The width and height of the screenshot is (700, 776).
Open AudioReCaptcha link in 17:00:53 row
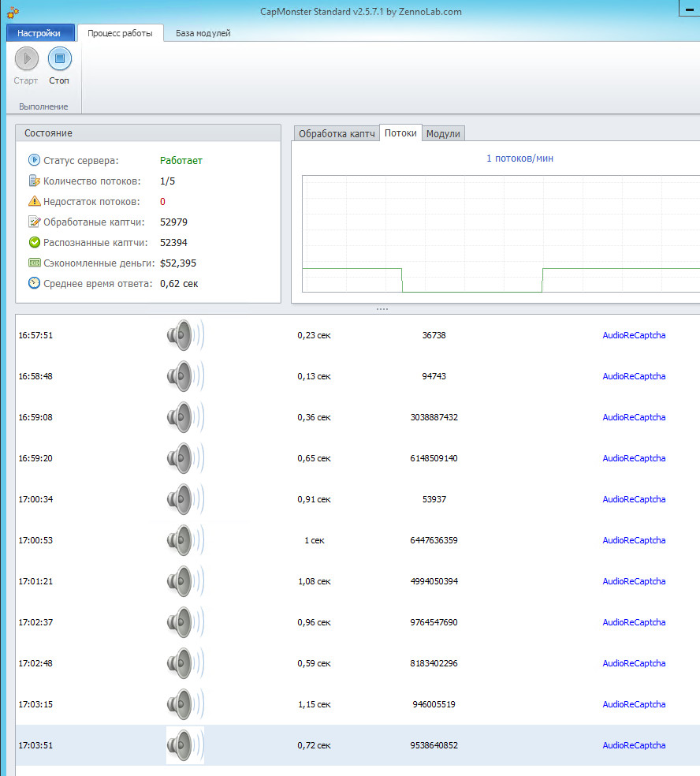coord(634,540)
